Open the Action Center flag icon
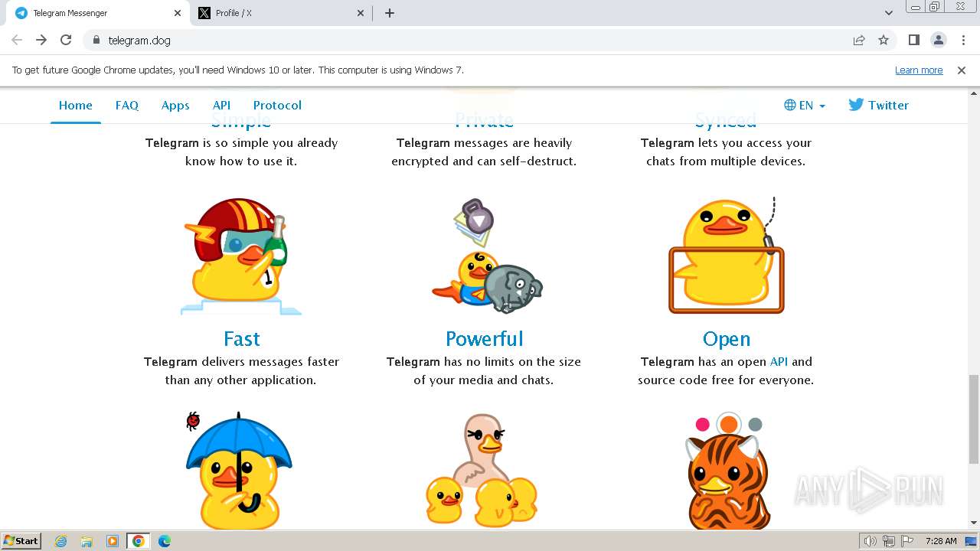This screenshot has height=551, width=980. [906, 541]
